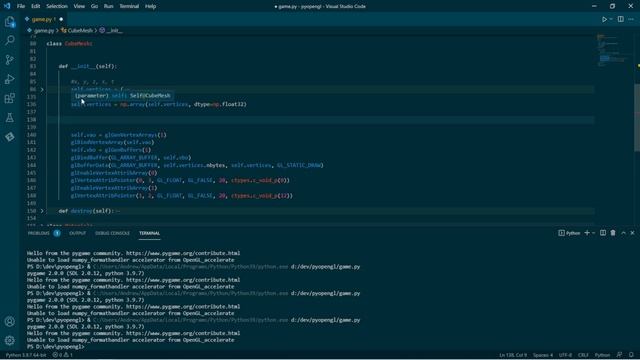Open the Search view in activity bar
The width and height of the screenshot is (640, 360).
[x=10, y=40]
